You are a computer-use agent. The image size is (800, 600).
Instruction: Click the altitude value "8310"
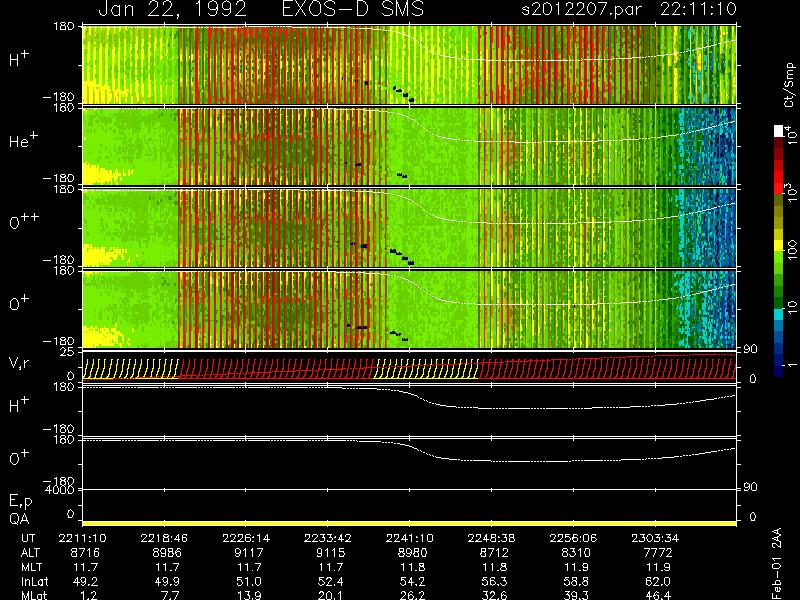(x=576, y=553)
